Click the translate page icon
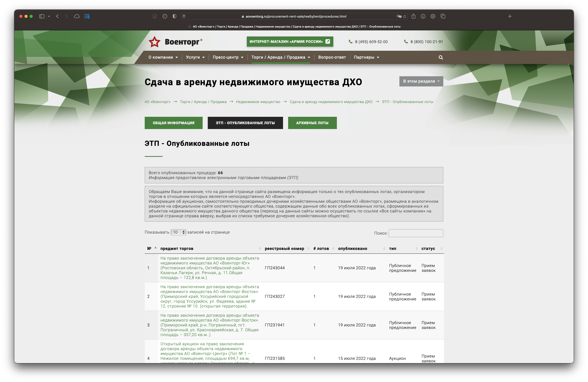 click(x=399, y=16)
